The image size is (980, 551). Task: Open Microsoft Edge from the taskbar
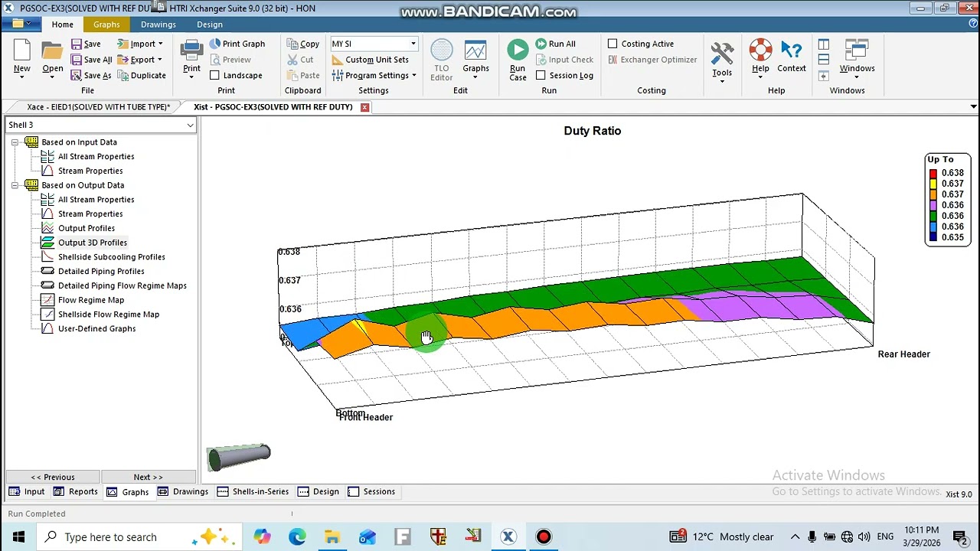(297, 537)
